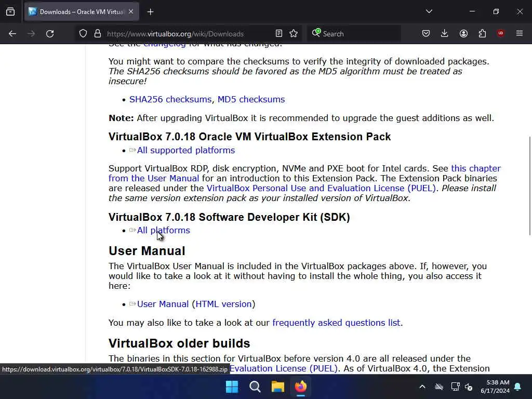Select the Downloads – Oracle VM VirtualBox tab

(82, 12)
